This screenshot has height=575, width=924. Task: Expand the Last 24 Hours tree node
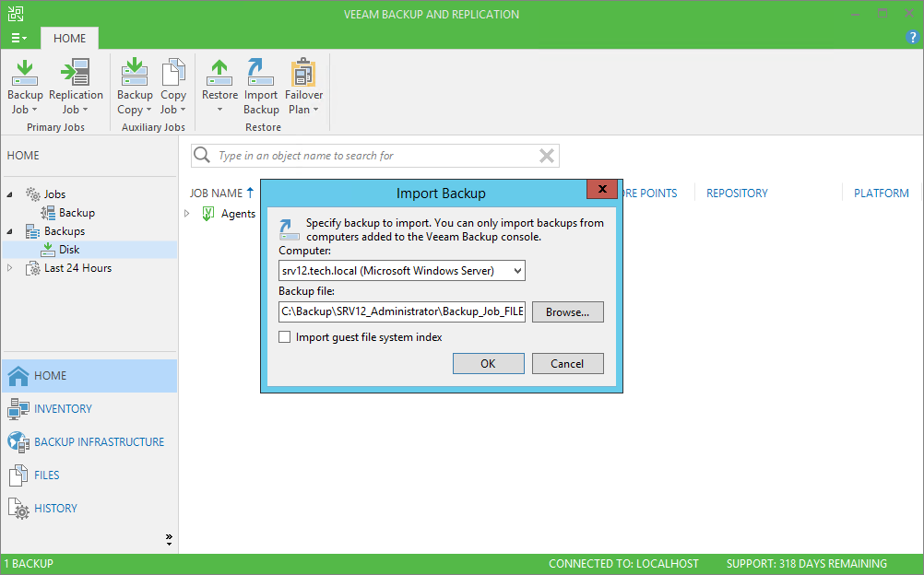[9, 268]
